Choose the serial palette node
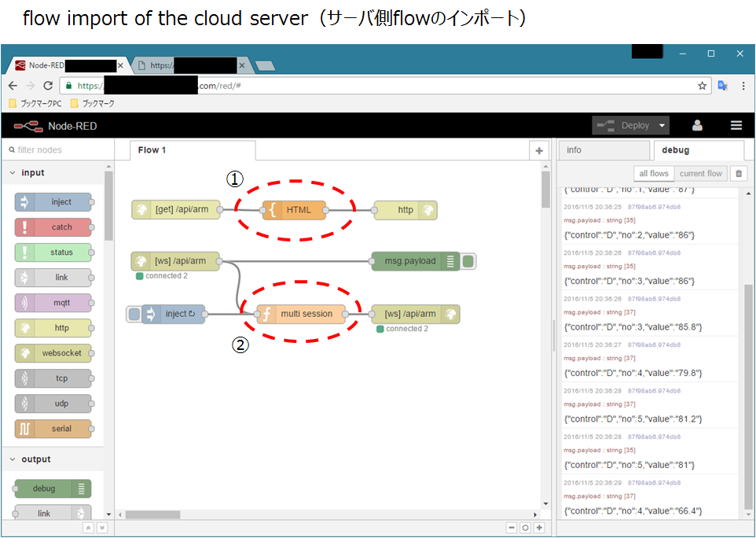This screenshot has height=538, width=756. pyautogui.click(x=53, y=429)
